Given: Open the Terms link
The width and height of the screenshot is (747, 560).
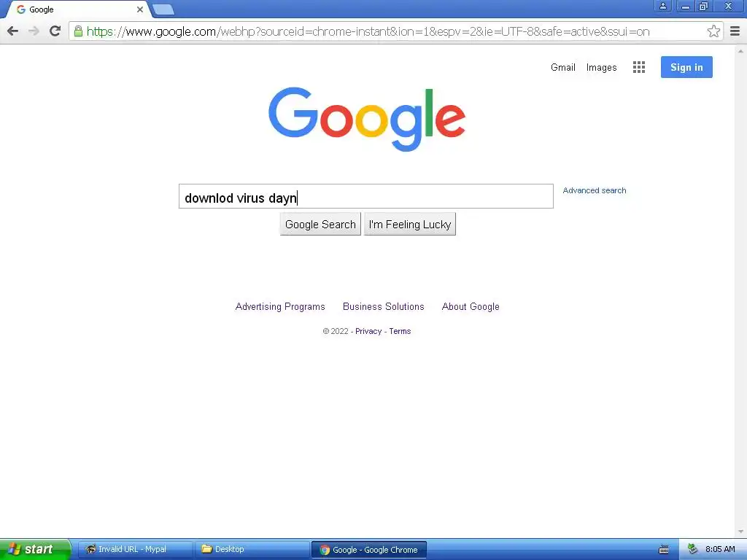Looking at the screenshot, I should 400,332.
